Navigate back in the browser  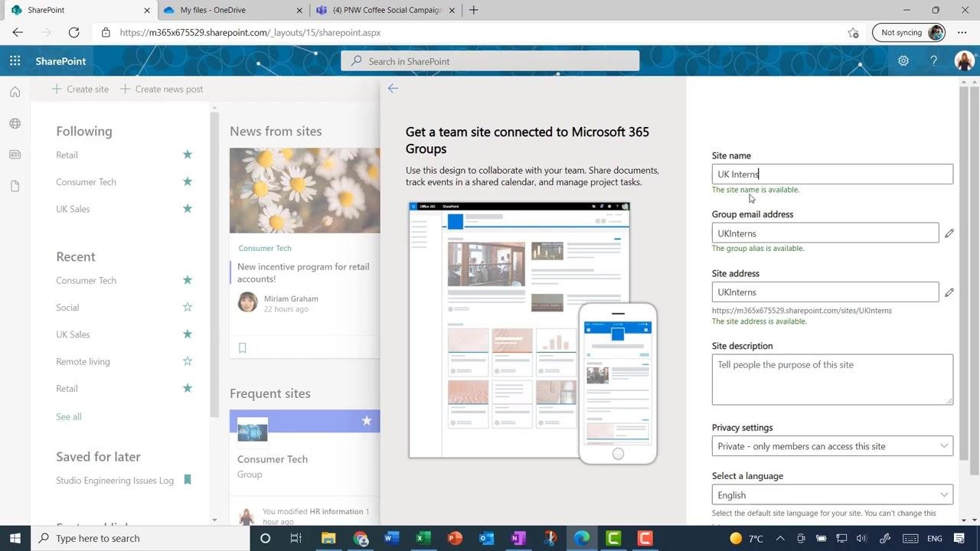tap(18, 32)
